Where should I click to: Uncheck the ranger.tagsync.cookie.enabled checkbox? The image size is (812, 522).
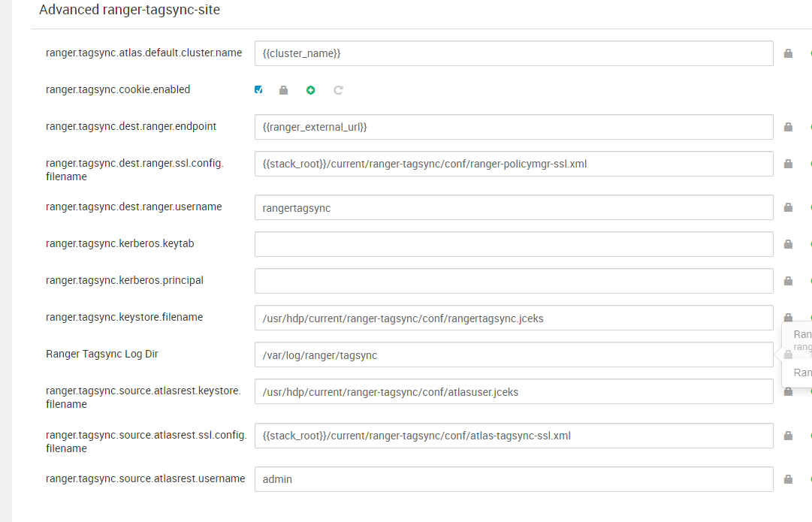pyautogui.click(x=258, y=90)
